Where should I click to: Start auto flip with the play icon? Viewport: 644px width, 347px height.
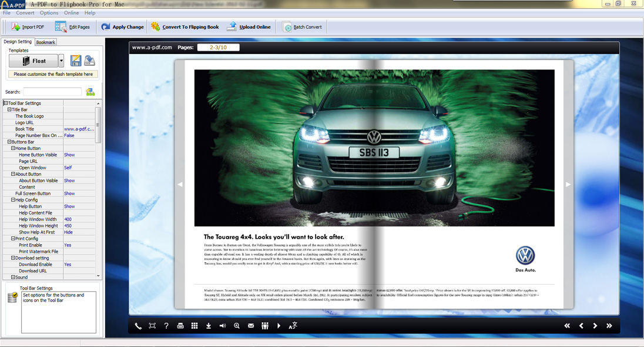tap(279, 326)
